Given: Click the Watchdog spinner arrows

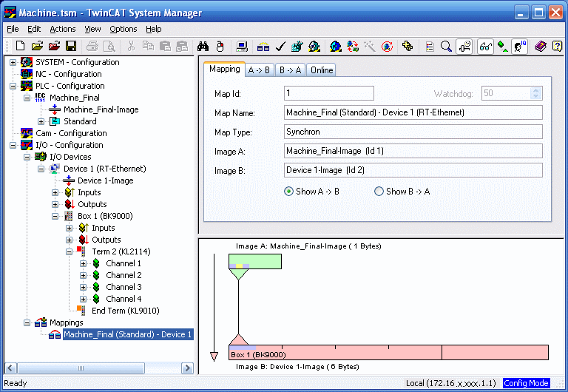Looking at the screenshot, I should coord(535,93).
